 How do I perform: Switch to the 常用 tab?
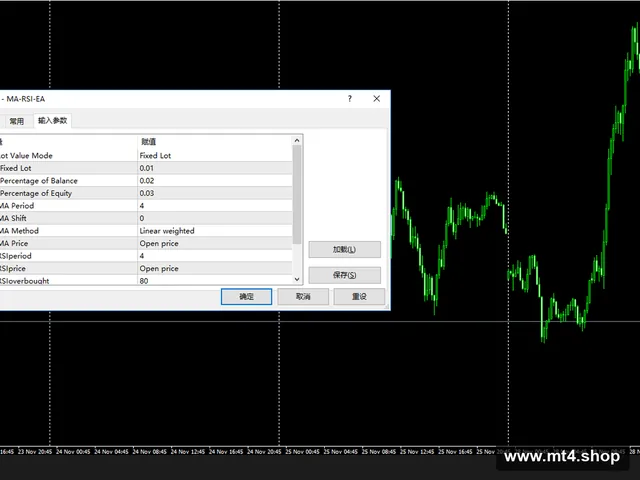[16, 121]
